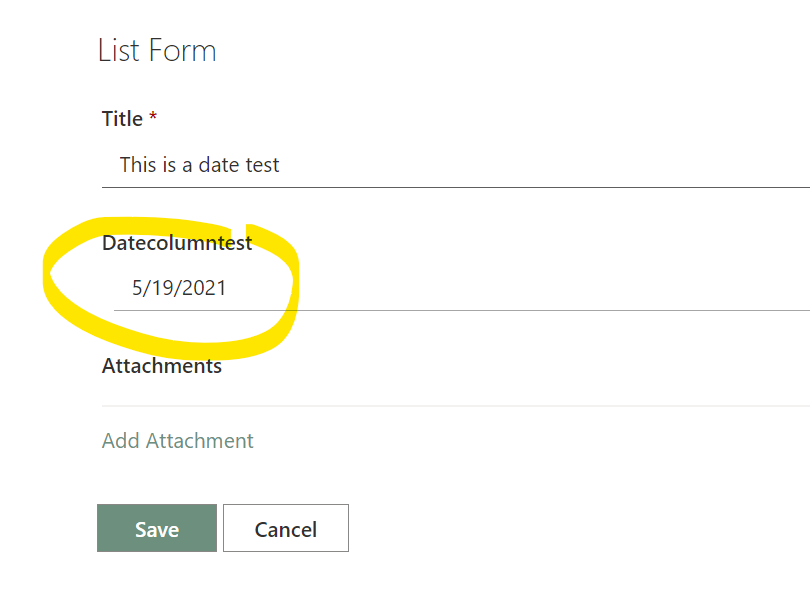Viewport: 810px width, 612px height.
Task: Click the underline below the Title field
Action: tap(400, 186)
